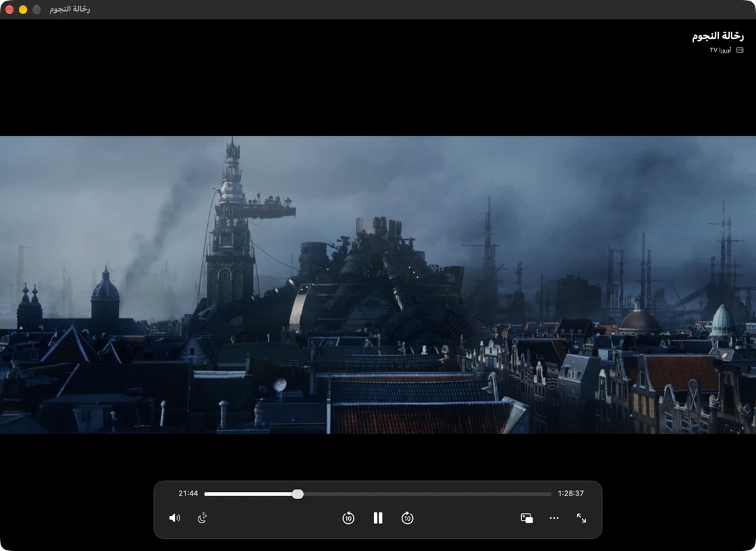Open the sleep timer icon
The height and width of the screenshot is (551, 756).
coord(202,518)
